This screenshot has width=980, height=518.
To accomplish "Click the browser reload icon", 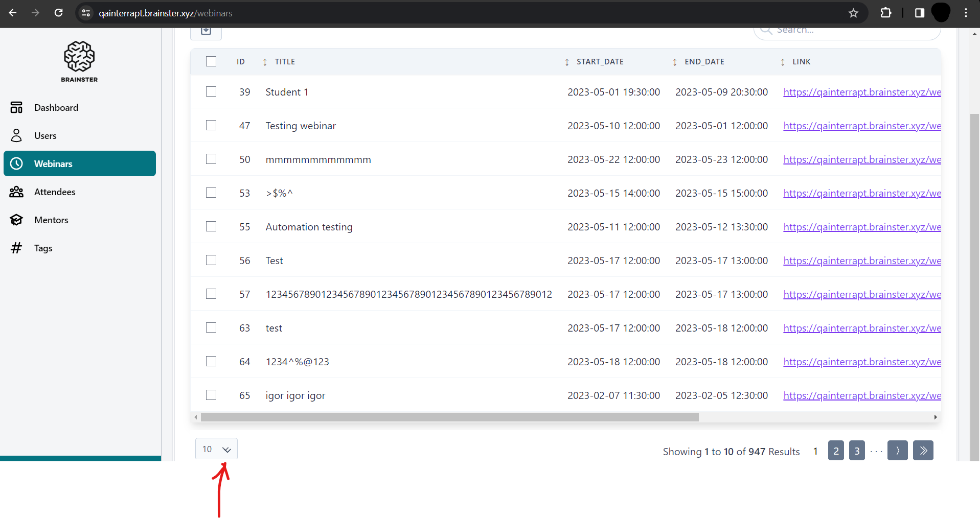I will point(59,13).
